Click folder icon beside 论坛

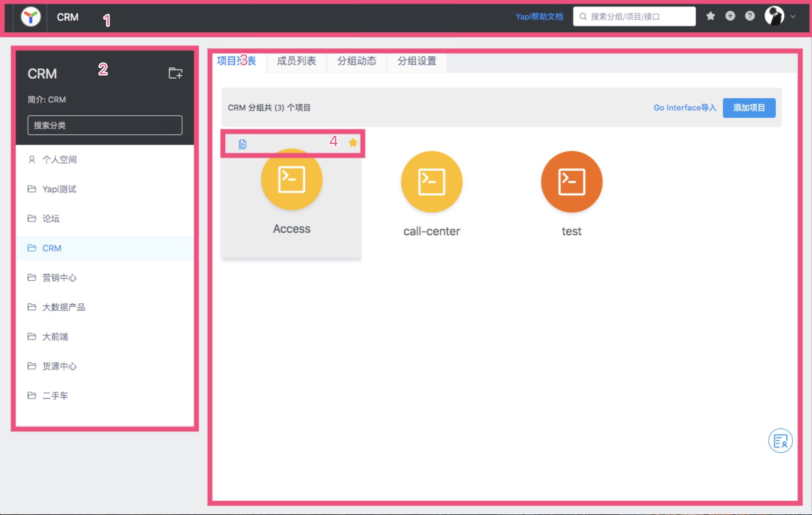point(32,218)
